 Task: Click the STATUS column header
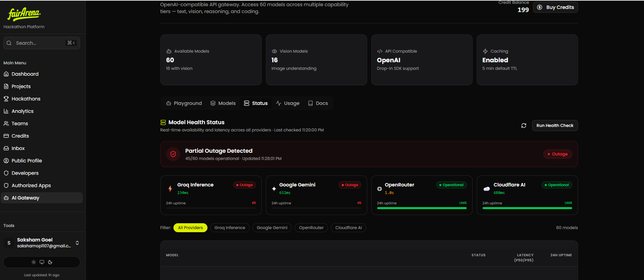click(x=478, y=255)
